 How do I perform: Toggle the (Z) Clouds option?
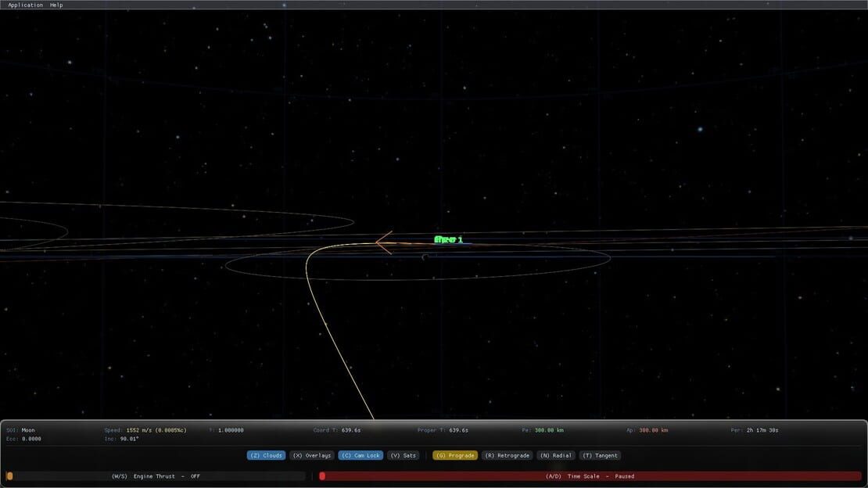267,455
